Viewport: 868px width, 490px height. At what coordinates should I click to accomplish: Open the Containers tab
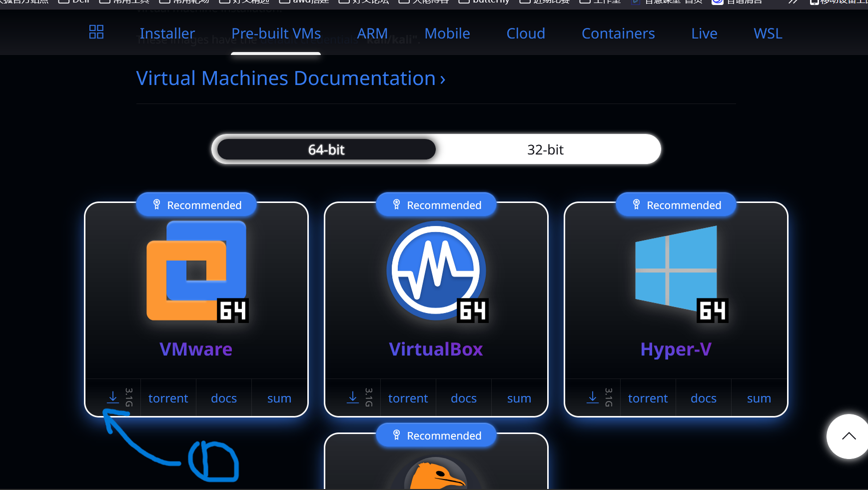618,33
